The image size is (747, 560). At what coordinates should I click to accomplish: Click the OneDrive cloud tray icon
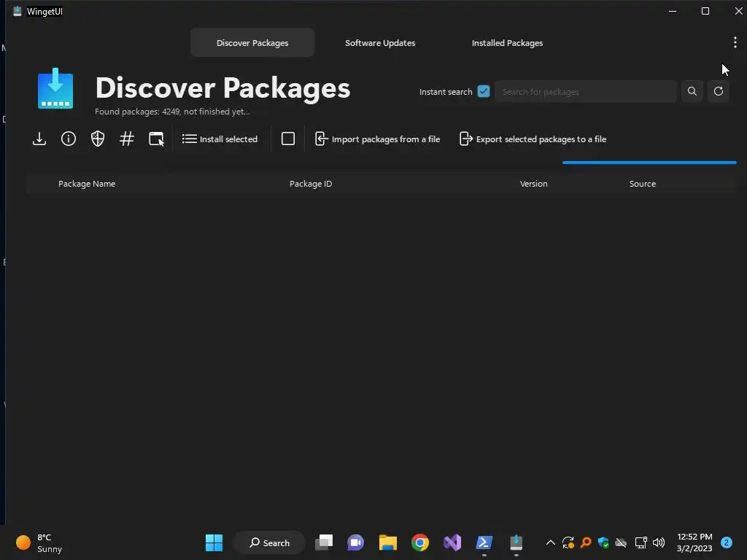coord(621,542)
